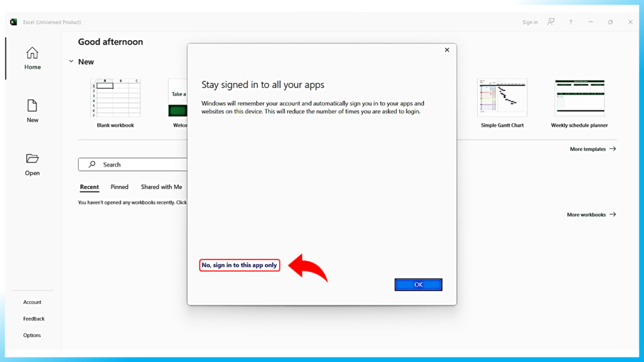Open Account in the sidebar
This screenshot has height=362, width=644.
(32, 302)
